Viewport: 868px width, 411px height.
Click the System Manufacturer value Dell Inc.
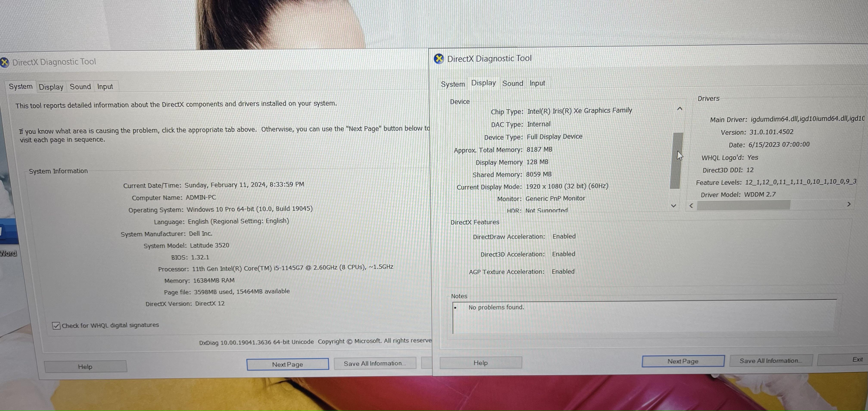pos(200,234)
